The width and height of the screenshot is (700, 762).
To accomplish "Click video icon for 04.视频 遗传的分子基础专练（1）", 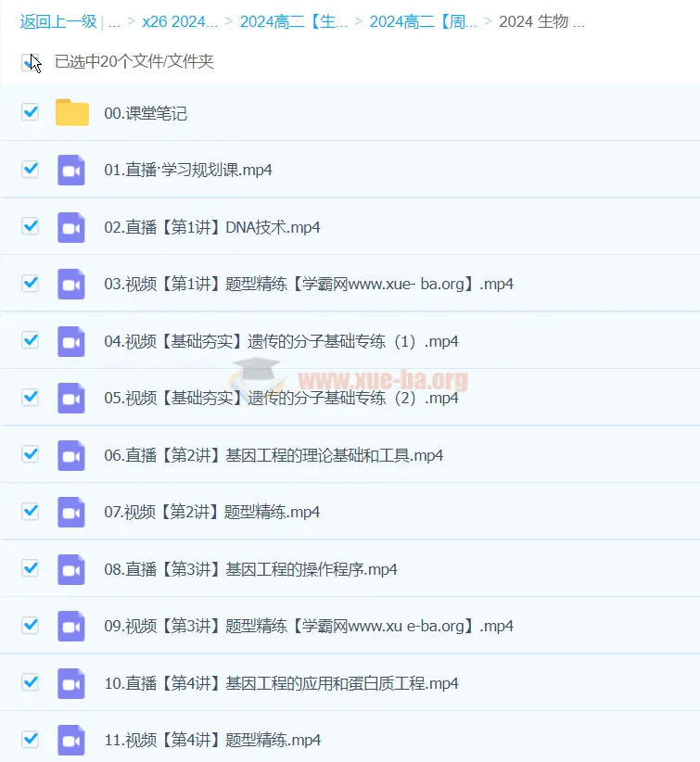I will [71, 341].
